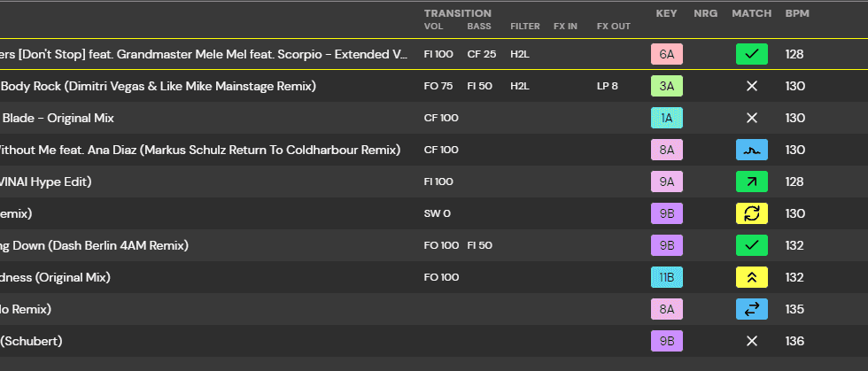868x371 pixels.
Task: Click the yellow double-chevron up match icon
Action: pos(751,277)
